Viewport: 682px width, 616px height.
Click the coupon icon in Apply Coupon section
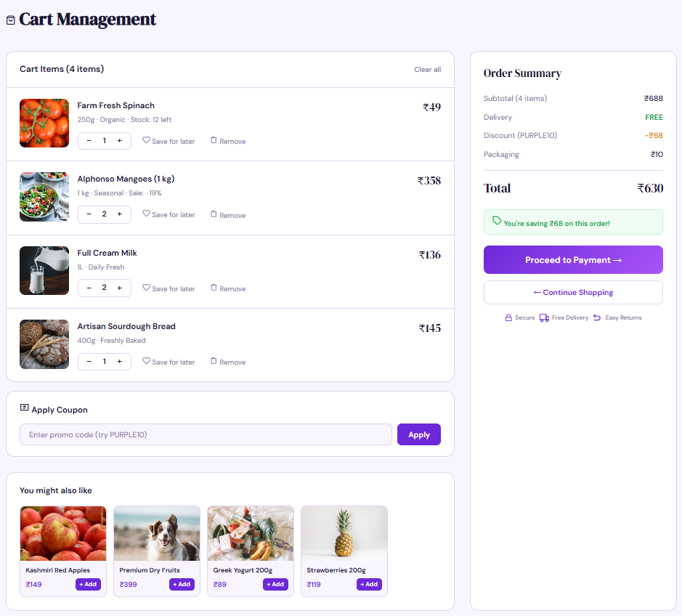(24, 409)
